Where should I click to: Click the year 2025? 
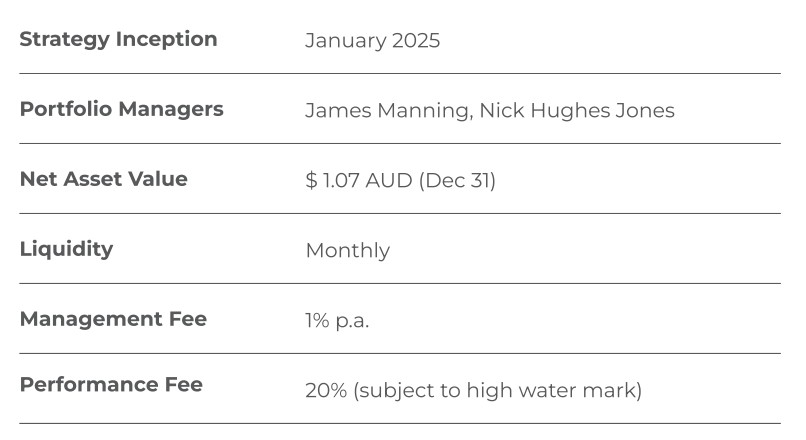click(415, 41)
